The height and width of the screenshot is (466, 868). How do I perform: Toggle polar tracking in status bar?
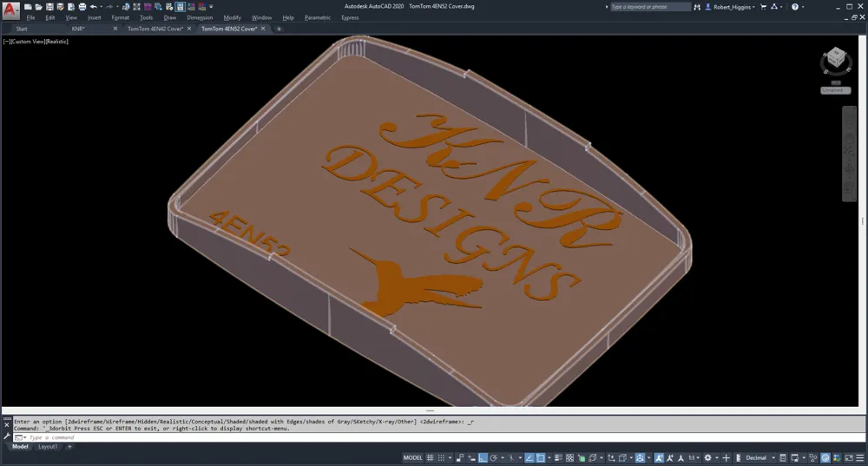(x=493, y=457)
